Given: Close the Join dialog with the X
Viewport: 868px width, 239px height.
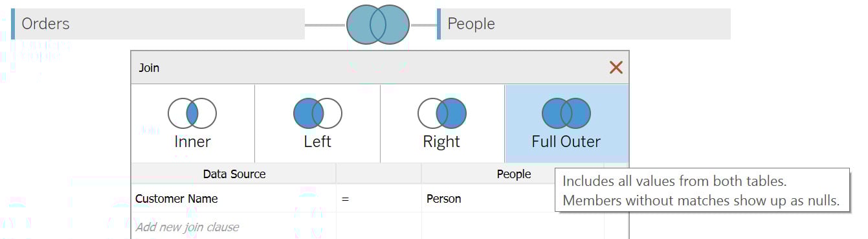Looking at the screenshot, I should 616,67.
